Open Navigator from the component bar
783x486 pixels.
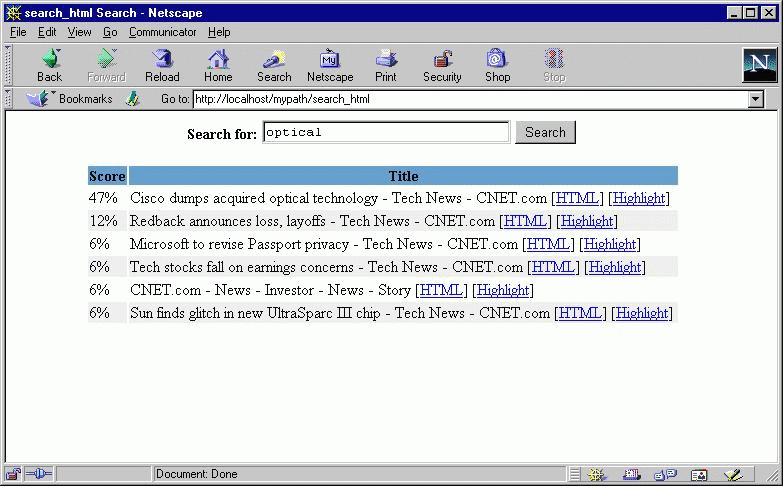pos(596,474)
